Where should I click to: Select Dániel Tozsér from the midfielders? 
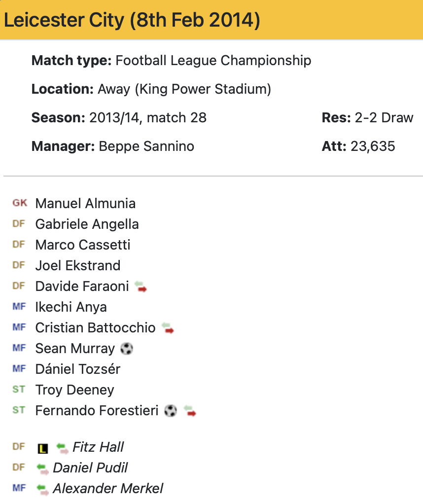(78, 369)
